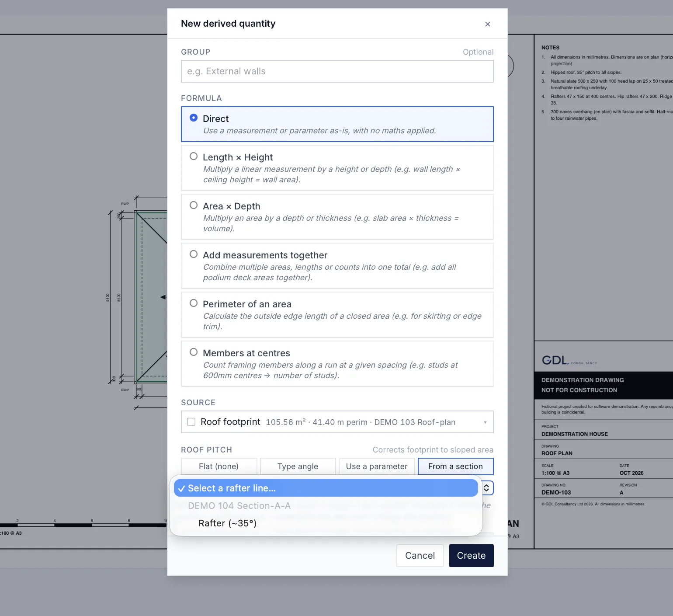Image resolution: width=673 pixels, height=616 pixels.
Task: Select the Area × Depth formula
Action: pos(337,217)
